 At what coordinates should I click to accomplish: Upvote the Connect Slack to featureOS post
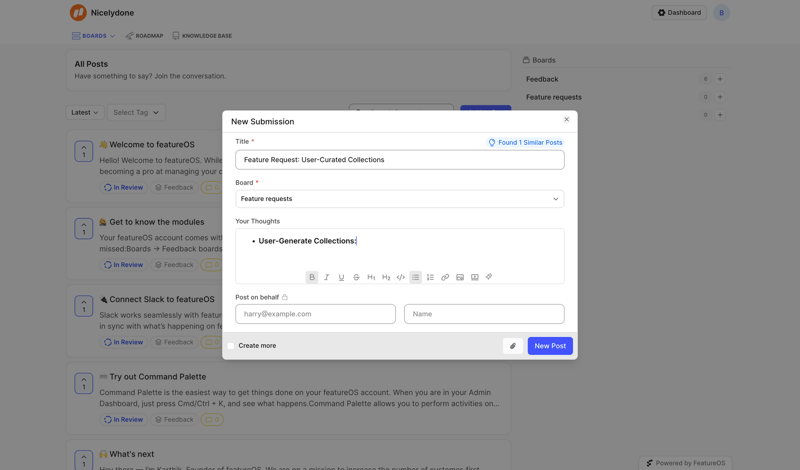click(84, 306)
